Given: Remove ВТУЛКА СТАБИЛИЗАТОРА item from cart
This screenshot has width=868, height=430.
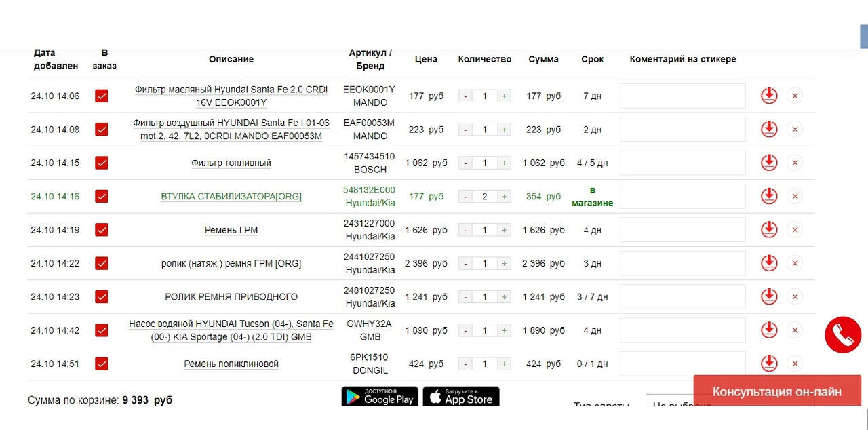Looking at the screenshot, I should pyautogui.click(x=795, y=197).
